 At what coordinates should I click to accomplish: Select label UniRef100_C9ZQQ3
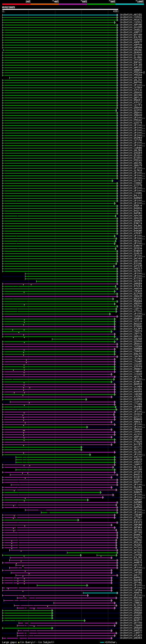[x=131, y=316]
